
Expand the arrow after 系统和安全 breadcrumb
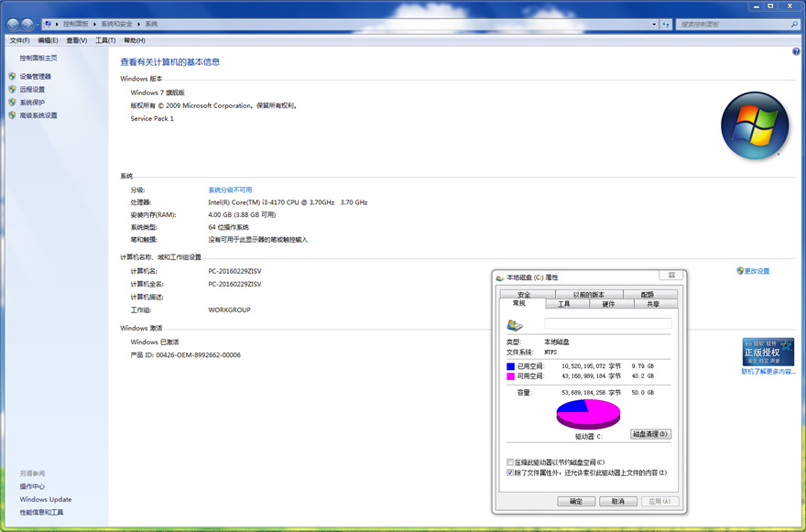(x=139, y=24)
